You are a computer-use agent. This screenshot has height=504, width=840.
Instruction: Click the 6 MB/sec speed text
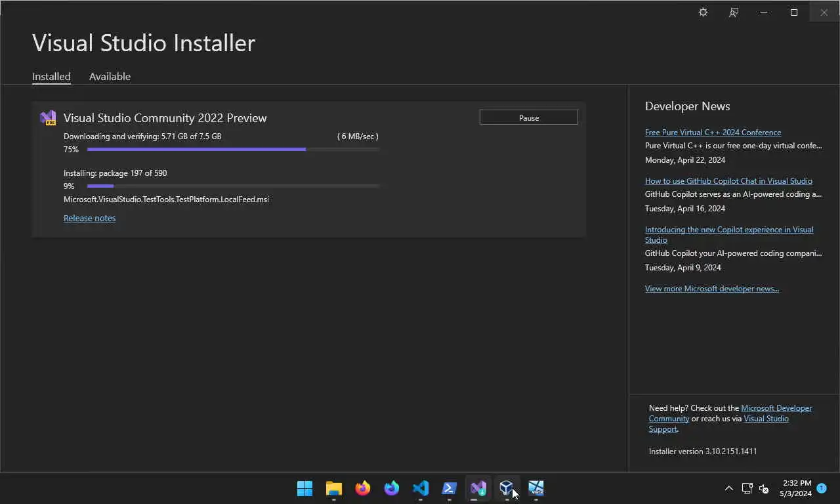pyautogui.click(x=358, y=136)
